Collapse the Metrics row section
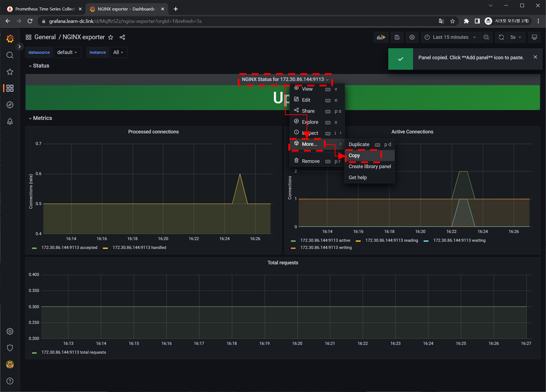Image resolution: width=546 pixels, height=392 pixels. point(42,118)
